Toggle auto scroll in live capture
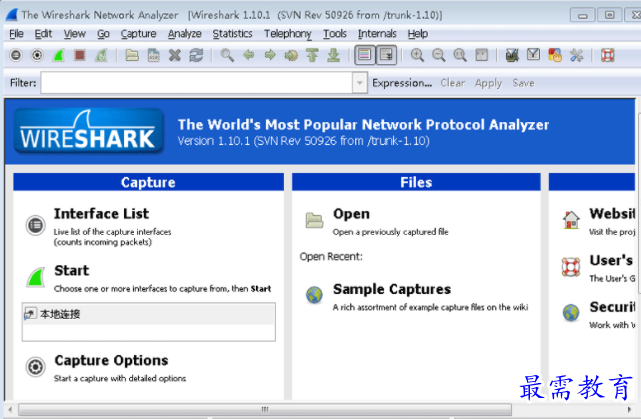 coord(386,55)
